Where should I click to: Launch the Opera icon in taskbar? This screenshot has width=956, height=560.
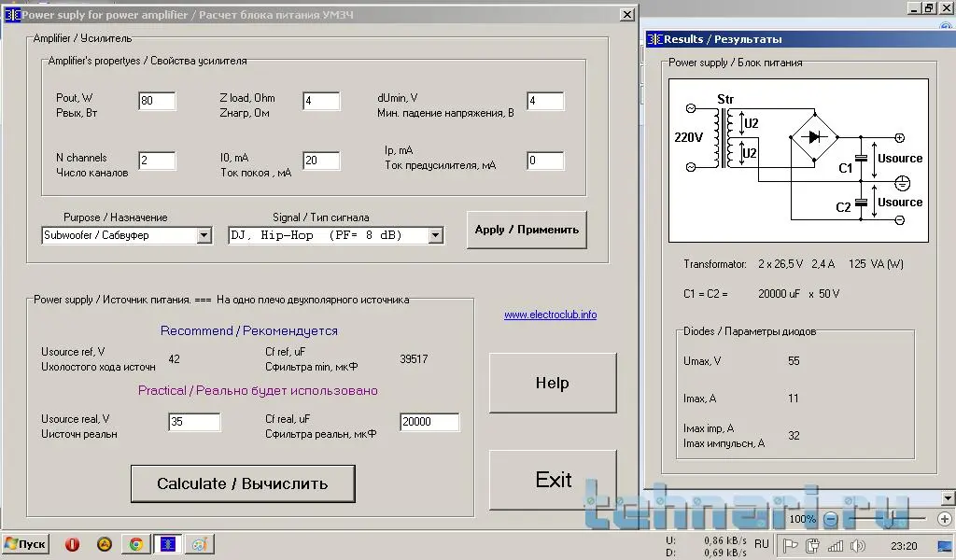click(72, 544)
